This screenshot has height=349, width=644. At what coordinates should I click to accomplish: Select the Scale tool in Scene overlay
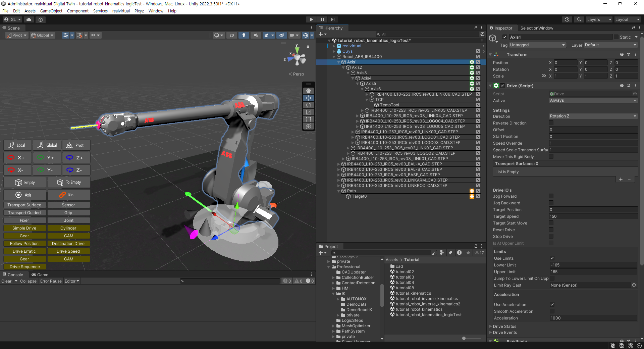coord(309,112)
